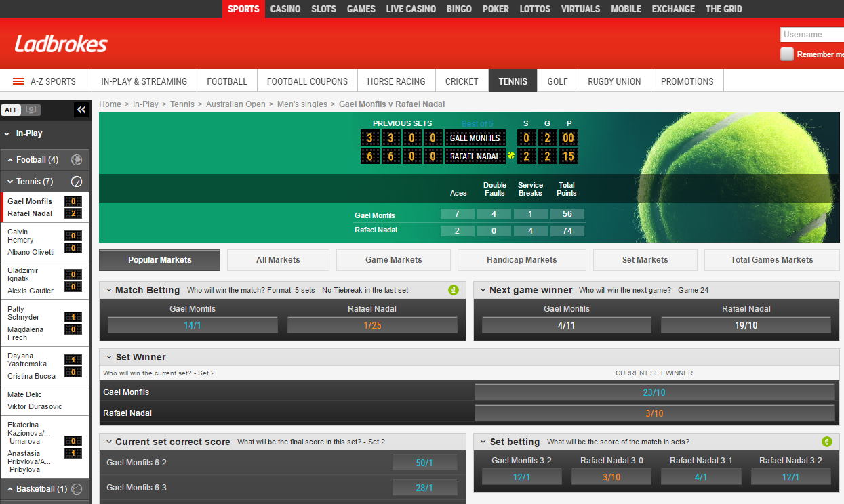Viewport: 844px width, 504px height.
Task: Collapse the Set Winner market panel
Action: 108,357
